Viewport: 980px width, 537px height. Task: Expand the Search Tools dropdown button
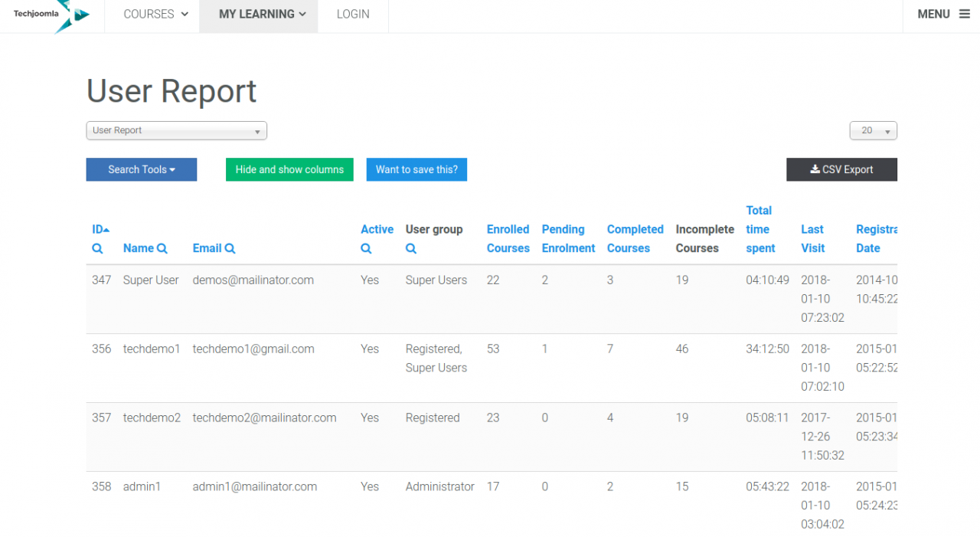pos(142,169)
